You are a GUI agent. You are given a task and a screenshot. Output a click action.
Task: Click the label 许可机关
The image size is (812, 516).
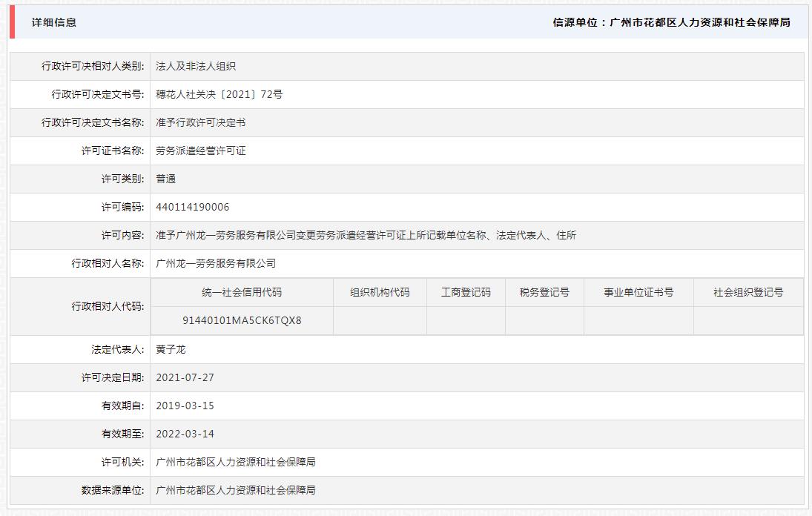(123, 462)
